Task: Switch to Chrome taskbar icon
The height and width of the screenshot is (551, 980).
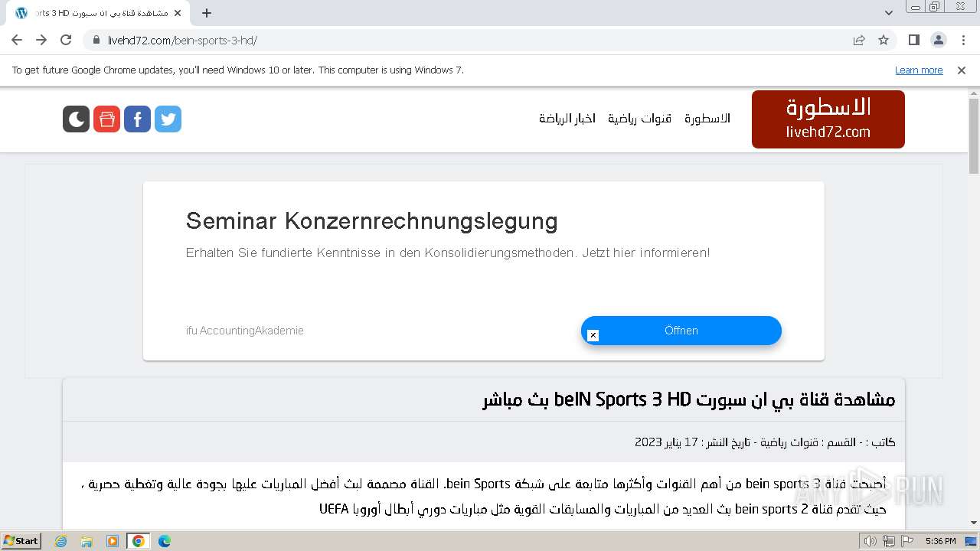Action: [139, 541]
